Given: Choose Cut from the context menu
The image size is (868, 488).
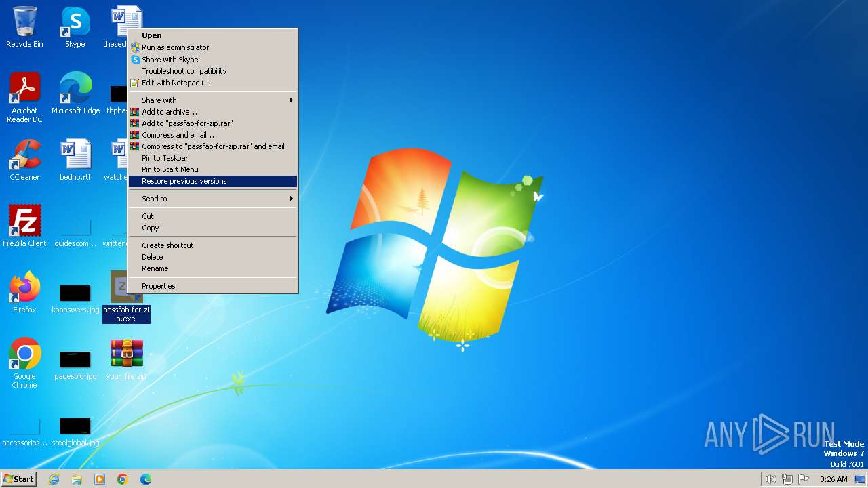Looking at the screenshot, I should 213,216.
